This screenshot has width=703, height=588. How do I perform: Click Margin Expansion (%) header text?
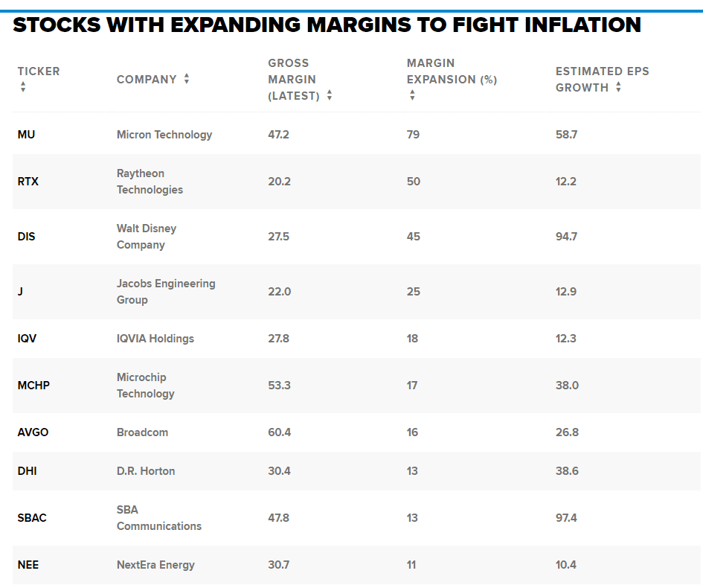pyautogui.click(x=452, y=71)
